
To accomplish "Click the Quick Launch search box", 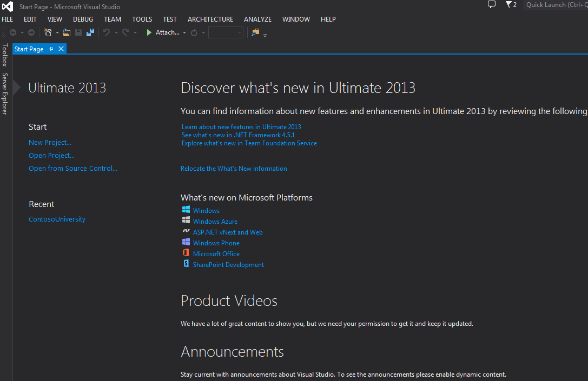I will [556, 5].
